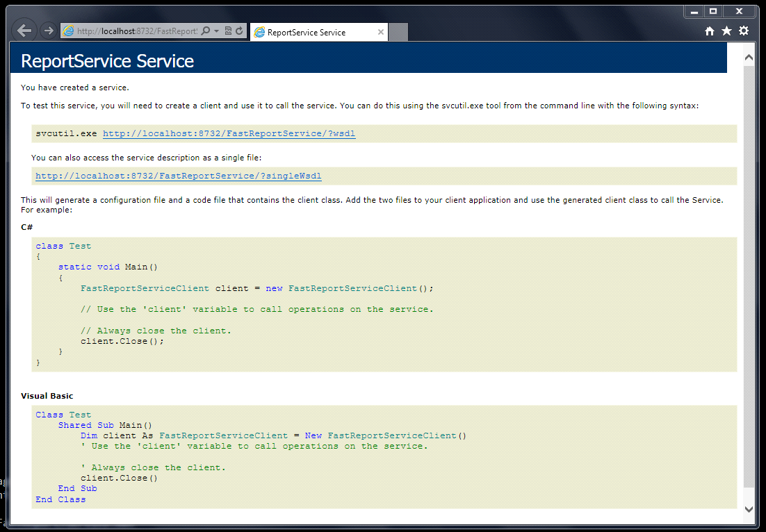Click the C# section heading

27,227
